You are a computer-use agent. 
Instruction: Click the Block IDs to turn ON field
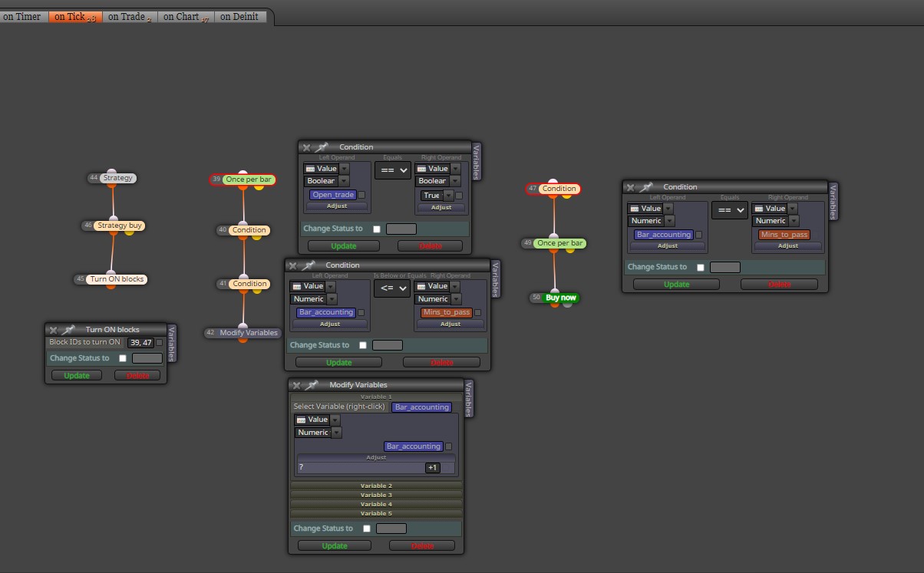click(x=140, y=343)
